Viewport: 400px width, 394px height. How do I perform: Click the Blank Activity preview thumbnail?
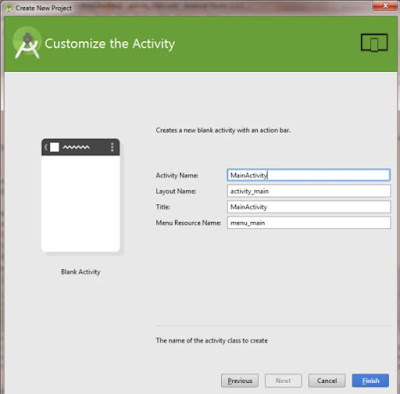[80, 195]
